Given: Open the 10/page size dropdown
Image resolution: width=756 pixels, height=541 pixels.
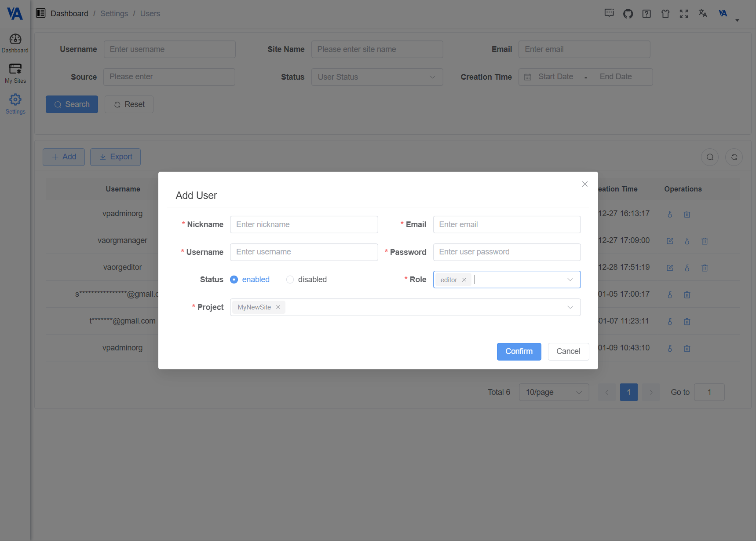Looking at the screenshot, I should click(554, 392).
